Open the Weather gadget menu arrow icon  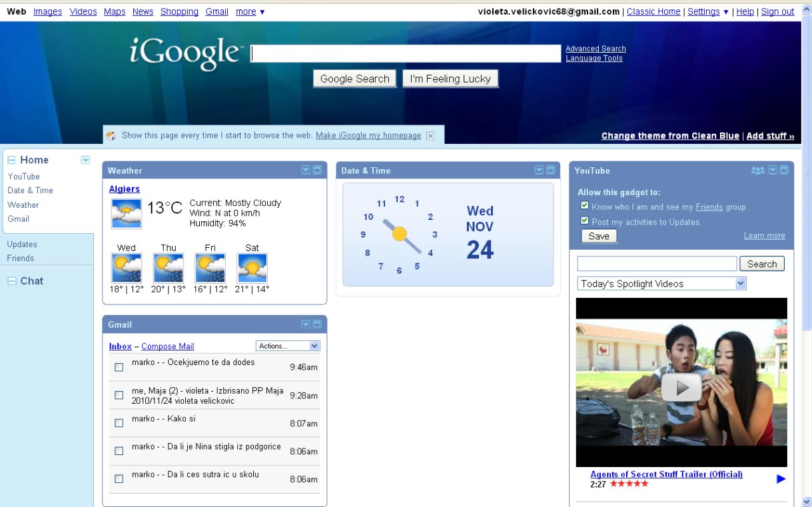pos(306,171)
